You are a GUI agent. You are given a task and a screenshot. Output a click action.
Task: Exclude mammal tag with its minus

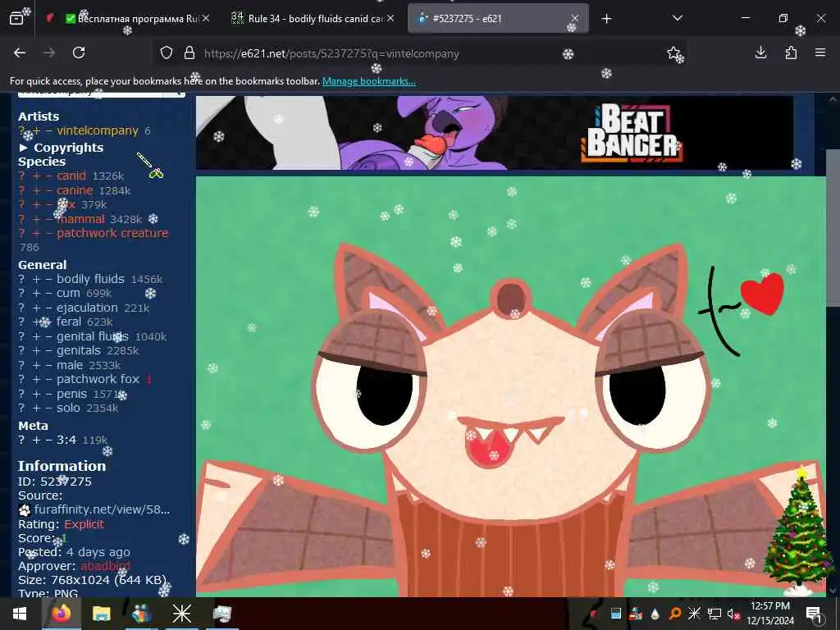(x=48, y=219)
